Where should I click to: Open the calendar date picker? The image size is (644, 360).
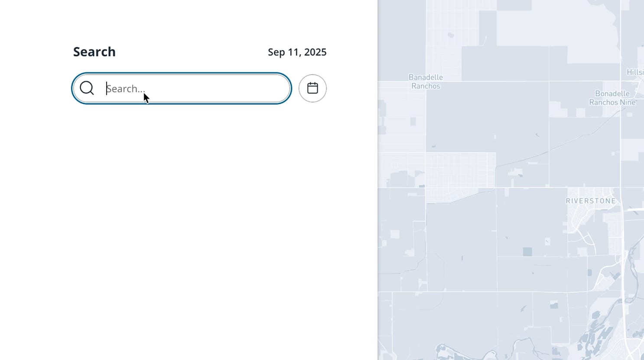[x=312, y=88]
